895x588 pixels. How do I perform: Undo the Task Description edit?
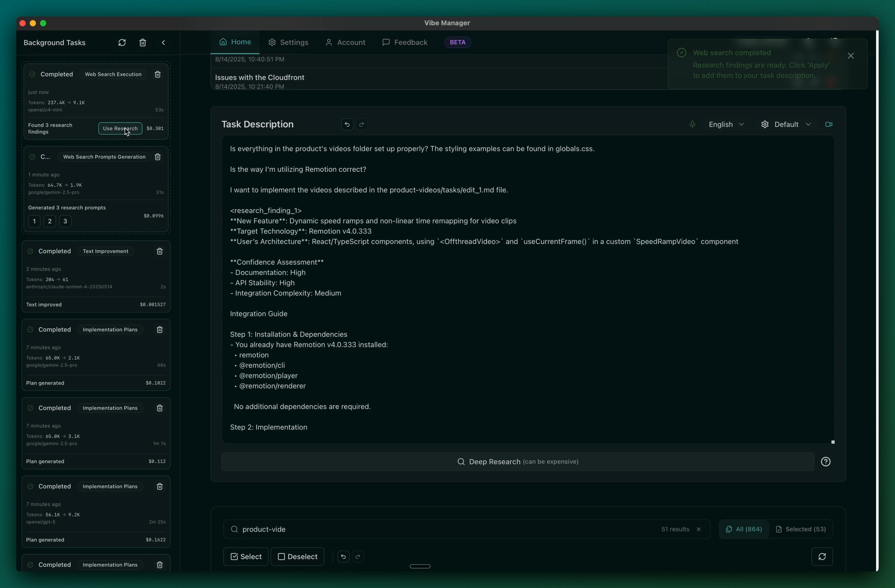347,124
